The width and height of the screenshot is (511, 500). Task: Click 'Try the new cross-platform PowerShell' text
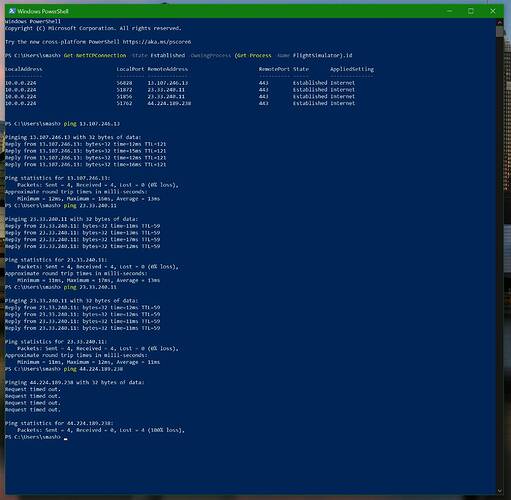click(62, 42)
